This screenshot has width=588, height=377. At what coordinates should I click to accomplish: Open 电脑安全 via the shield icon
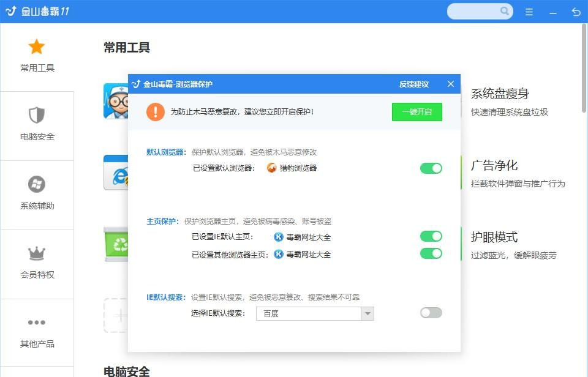37,116
